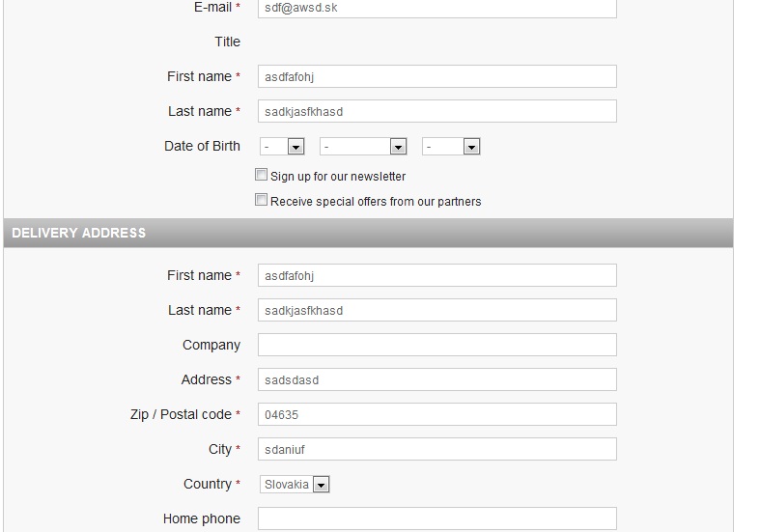Image resolution: width=760 pixels, height=532 pixels.
Task: Click the Last name field above Date of Birth
Action: (436, 112)
